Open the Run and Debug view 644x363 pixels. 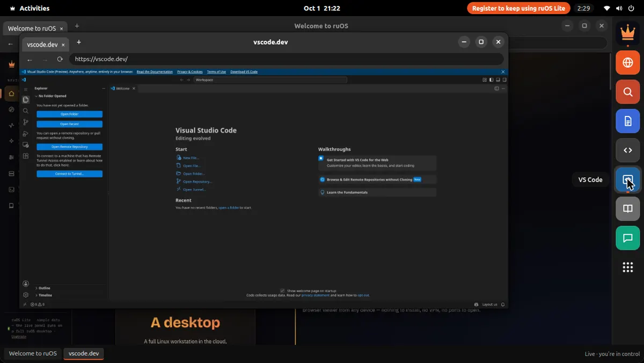(x=25, y=134)
